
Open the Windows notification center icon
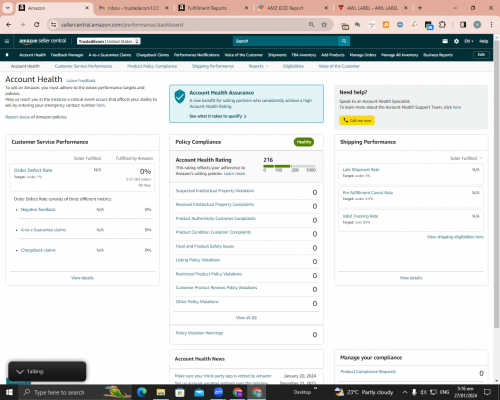point(487,392)
